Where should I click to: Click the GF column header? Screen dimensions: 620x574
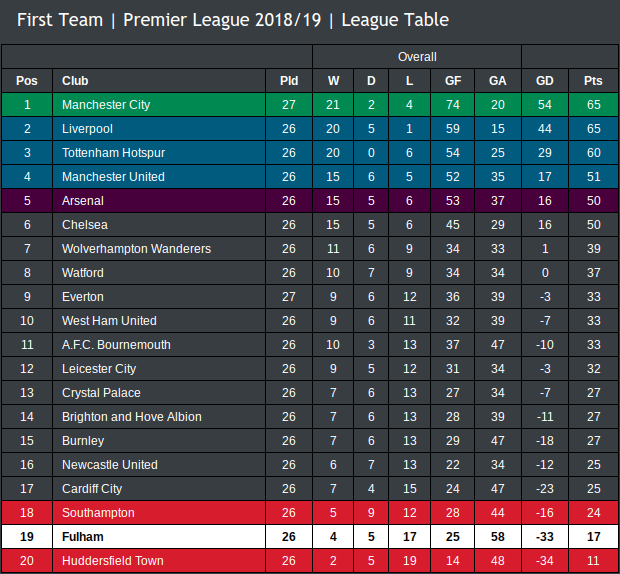click(x=453, y=81)
